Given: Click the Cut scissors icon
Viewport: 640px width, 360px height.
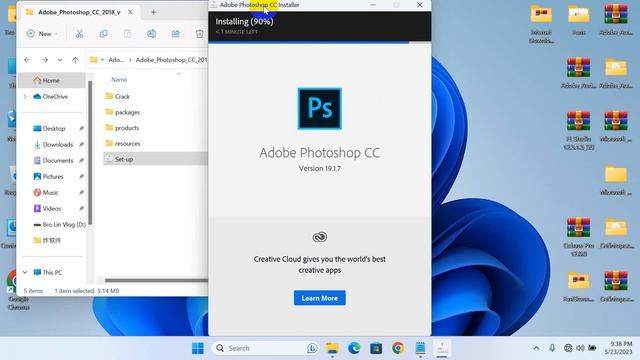Looking at the screenshot, I should point(79,34).
